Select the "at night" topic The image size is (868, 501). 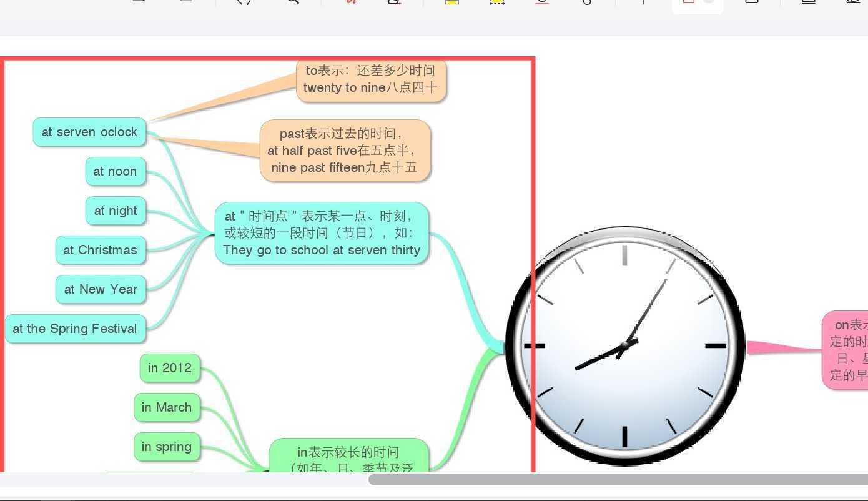pyautogui.click(x=116, y=211)
